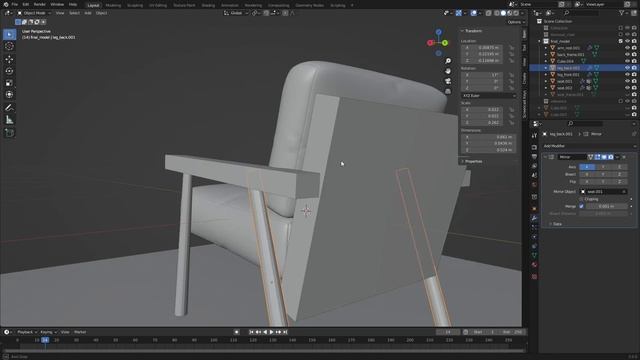Viewport: 640px width, 360px height.
Task: Toggle Clipping checkbox in Mirror modifier
Action: [581, 199]
